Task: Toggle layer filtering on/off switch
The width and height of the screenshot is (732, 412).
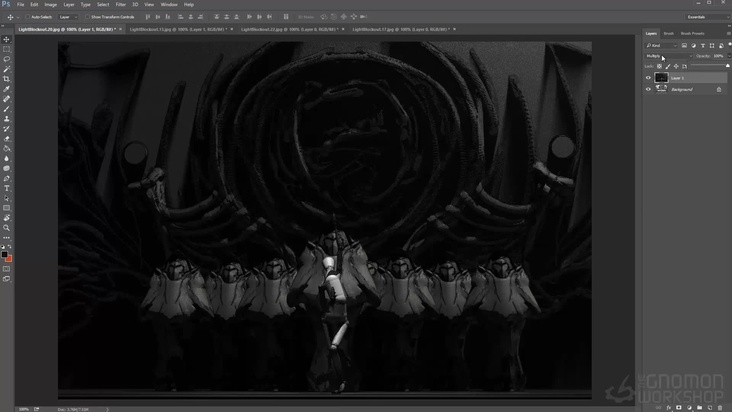Action: tap(729, 45)
